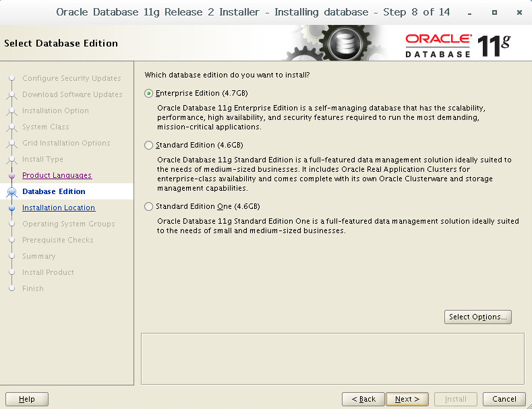This screenshot has width=532, height=409.
Task: Minimize the installer window
Action: pyautogui.click(x=469, y=13)
